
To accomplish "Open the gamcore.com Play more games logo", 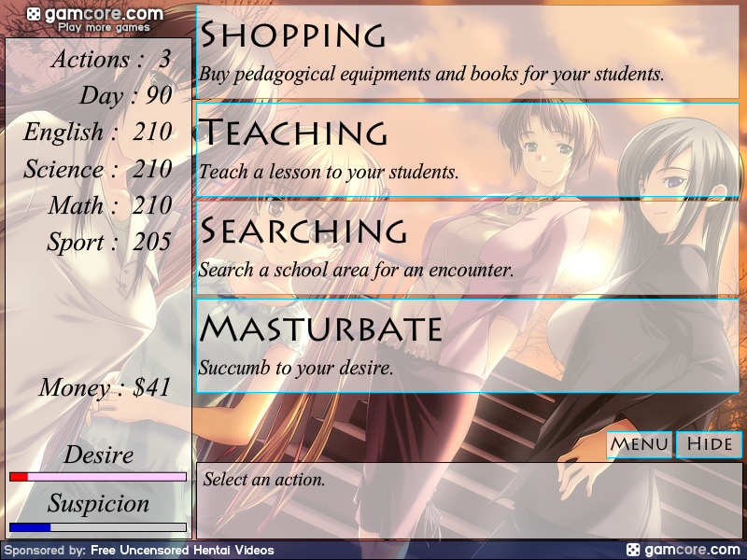I will [95, 20].
